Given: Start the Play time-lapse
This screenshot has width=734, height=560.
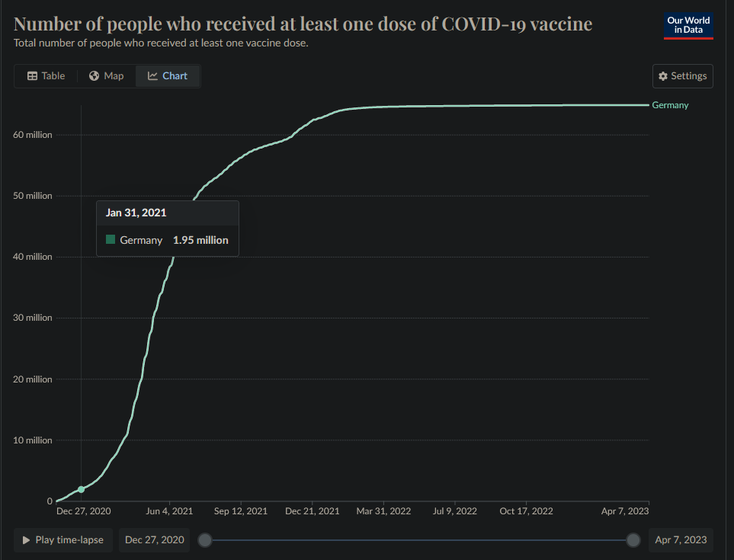Looking at the screenshot, I should (x=63, y=540).
